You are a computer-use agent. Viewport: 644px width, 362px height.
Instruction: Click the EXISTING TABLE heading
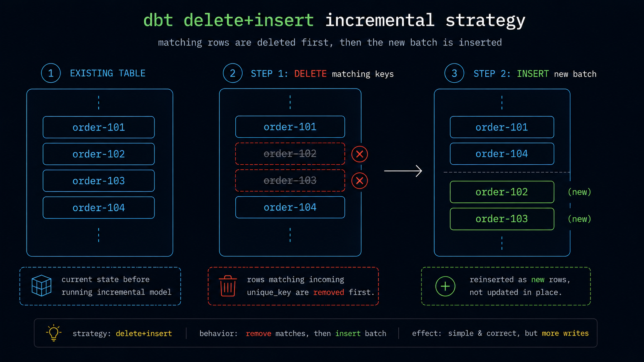107,73
